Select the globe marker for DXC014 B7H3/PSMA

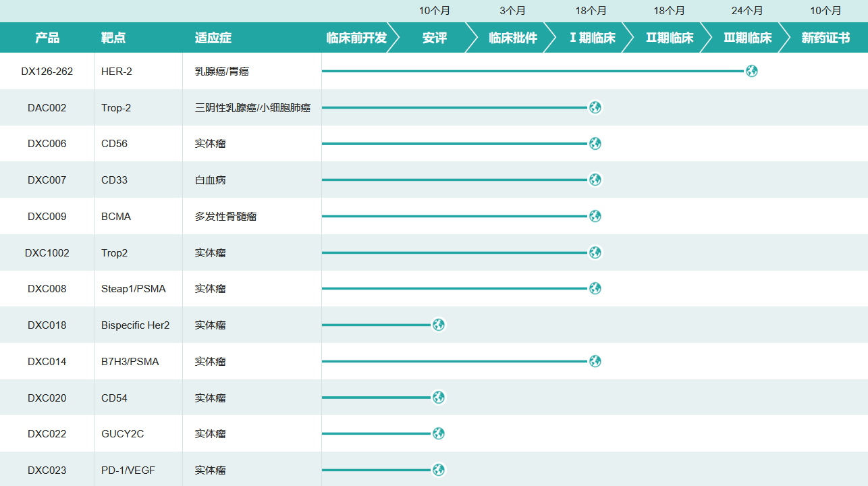(595, 361)
